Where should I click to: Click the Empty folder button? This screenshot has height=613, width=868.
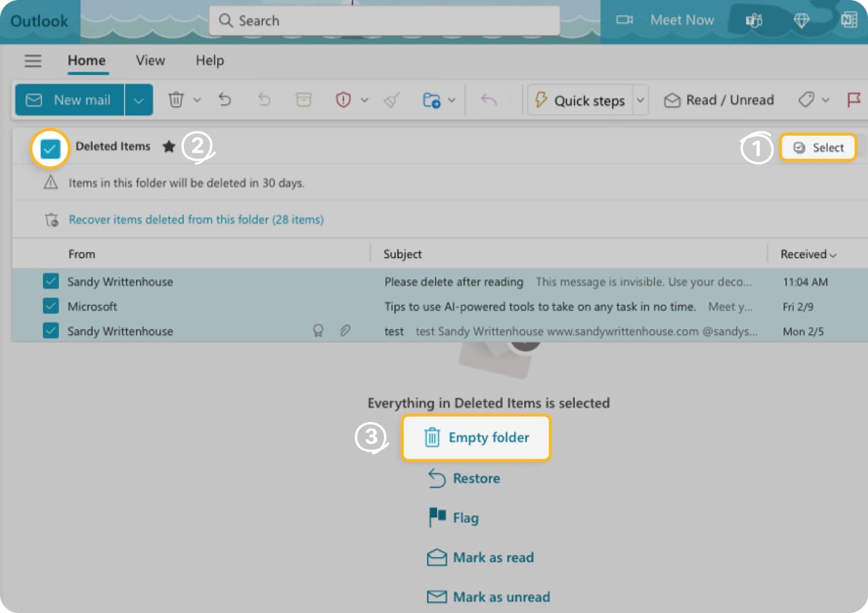click(476, 437)
